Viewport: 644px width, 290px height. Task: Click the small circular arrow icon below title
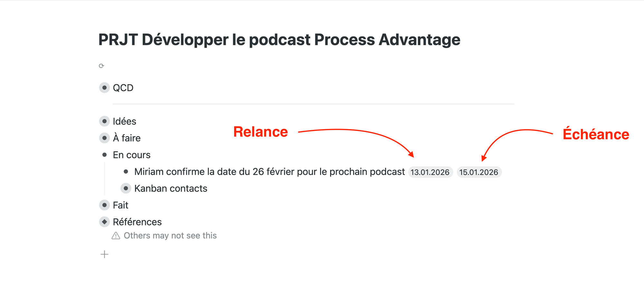101,66
